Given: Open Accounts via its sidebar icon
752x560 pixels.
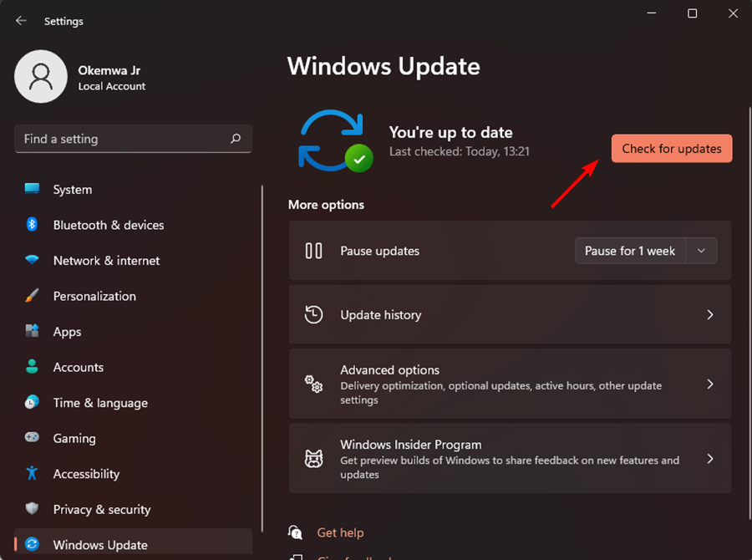Looking at the screenshot, I should [x=32, y=367].
